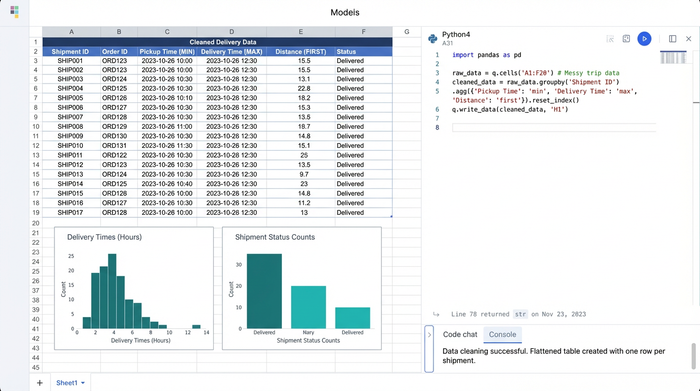Viewport: 700px width, 391px height.
Task: Click the 'Shipment ID' header cell
Action: pyautogui.click(x=71, y=52)
